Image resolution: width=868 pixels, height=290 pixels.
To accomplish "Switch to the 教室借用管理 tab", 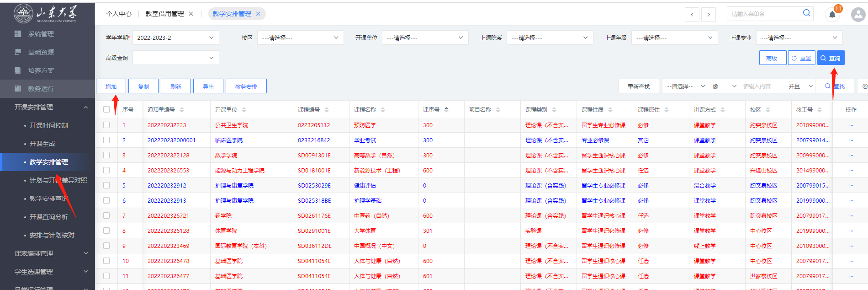I will tap(165, 14).
